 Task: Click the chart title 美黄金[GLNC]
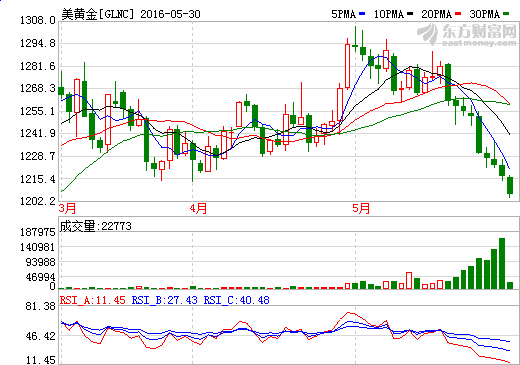point(98,14)
